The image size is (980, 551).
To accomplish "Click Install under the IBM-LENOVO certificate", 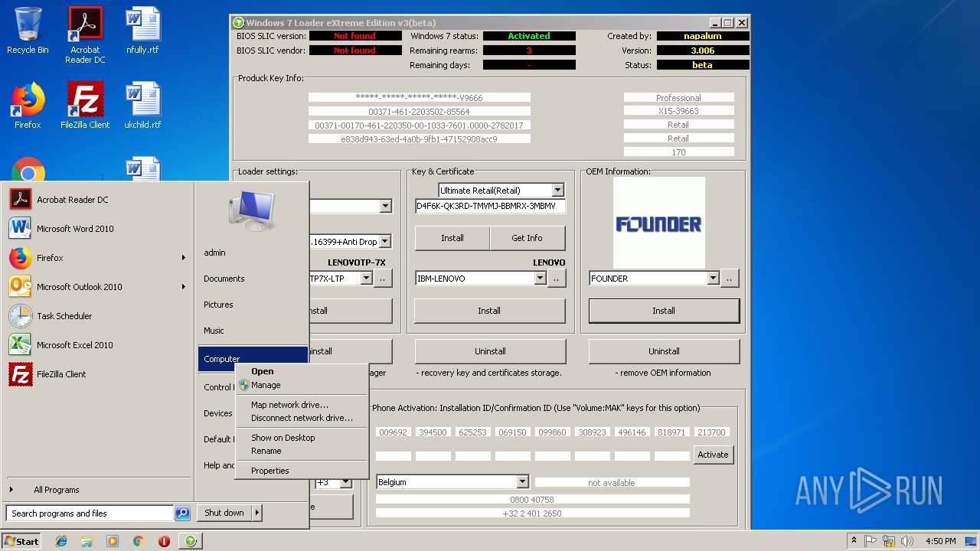I will pyautogui.click(x=489, y=311).
